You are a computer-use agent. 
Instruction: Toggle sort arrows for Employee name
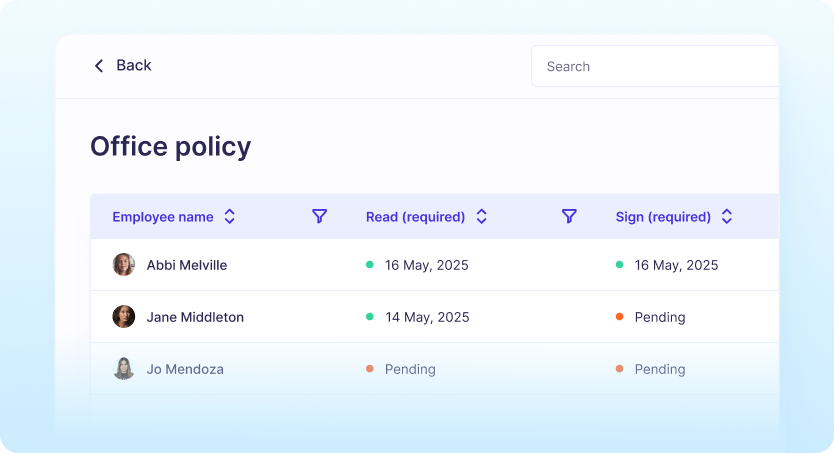coord(230,216)
